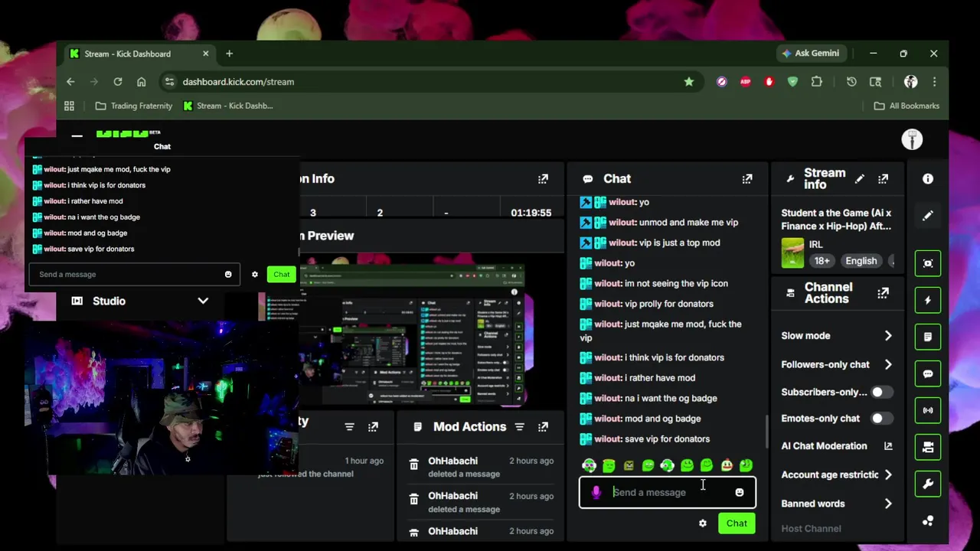
Task: Open the emoji picker in main chat input
Action: point(740,493)
